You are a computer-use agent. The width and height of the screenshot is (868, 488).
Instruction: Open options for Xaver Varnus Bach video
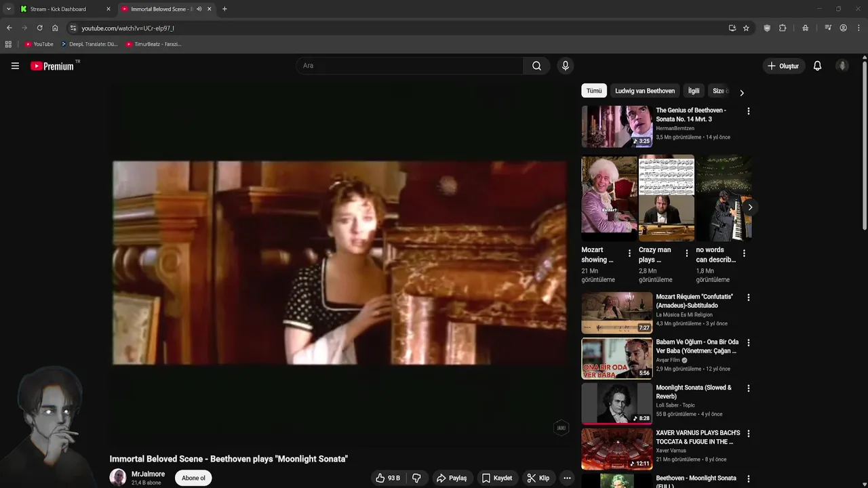click(748, 434)
